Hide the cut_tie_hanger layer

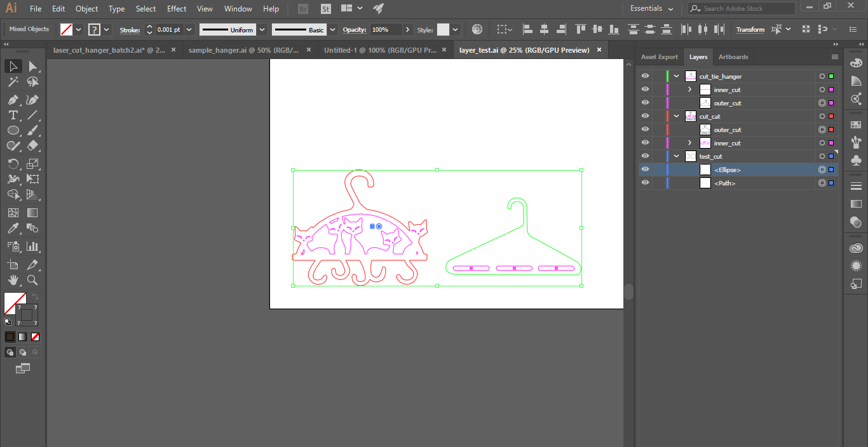(646, 76)
